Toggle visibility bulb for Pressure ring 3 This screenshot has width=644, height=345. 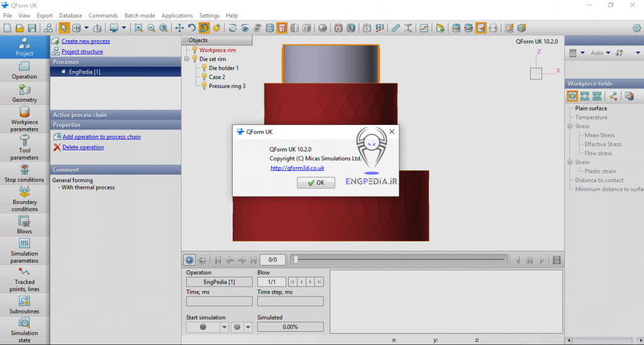(204, 86)
